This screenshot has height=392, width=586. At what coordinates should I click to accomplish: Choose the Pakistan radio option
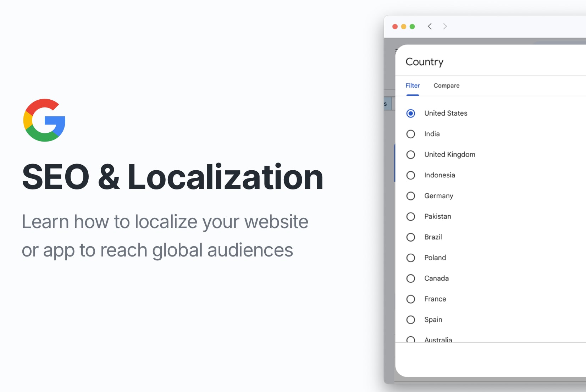pyautogui.click(x=410, y=216)
